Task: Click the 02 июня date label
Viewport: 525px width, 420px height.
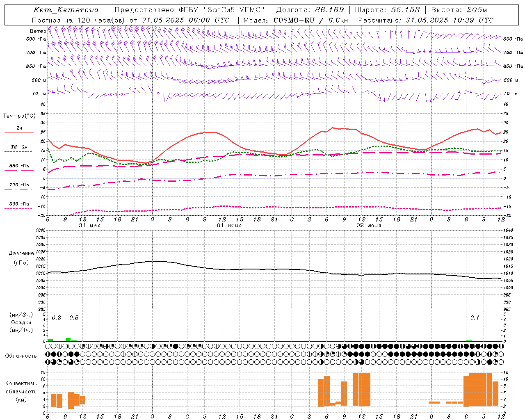Action: pyautogui.click(x=369, y=226)
